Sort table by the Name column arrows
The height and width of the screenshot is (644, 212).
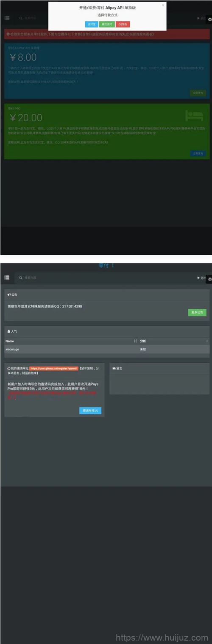(x=135, y=341)
